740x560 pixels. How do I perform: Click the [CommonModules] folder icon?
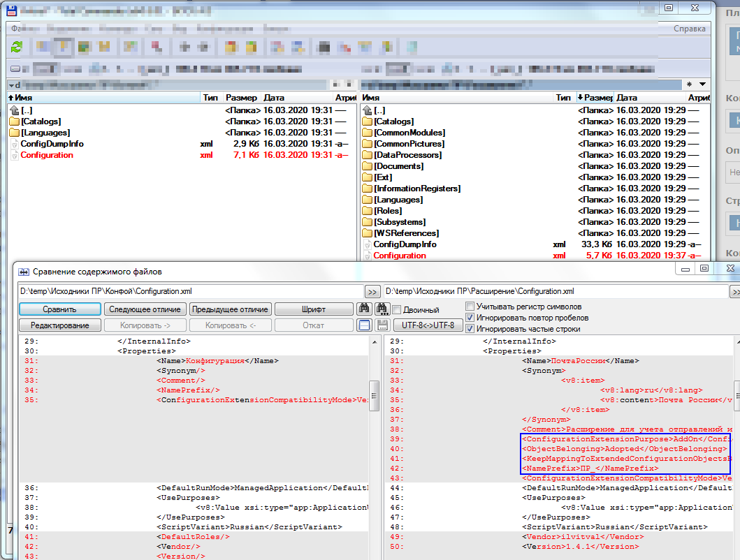pos(368,133)
